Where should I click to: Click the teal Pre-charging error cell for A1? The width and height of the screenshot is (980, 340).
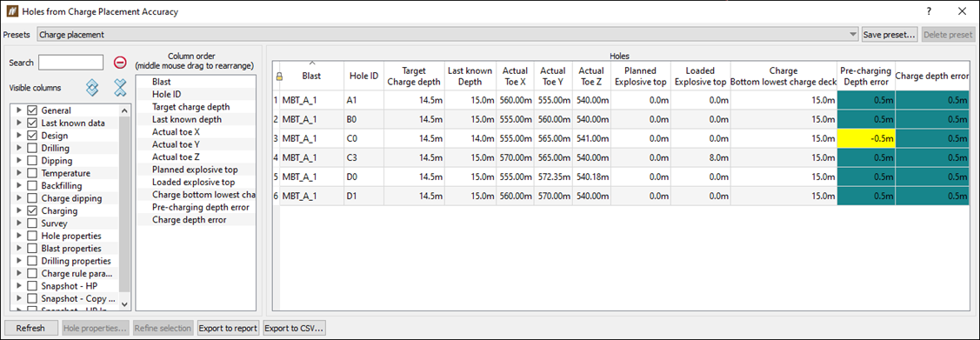[x=865, y=100]
